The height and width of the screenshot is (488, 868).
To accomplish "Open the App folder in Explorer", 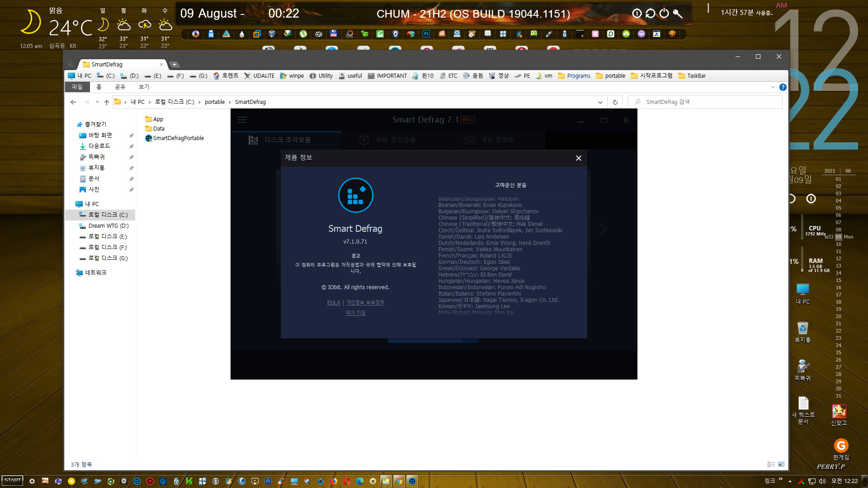I will pos(154,119).
